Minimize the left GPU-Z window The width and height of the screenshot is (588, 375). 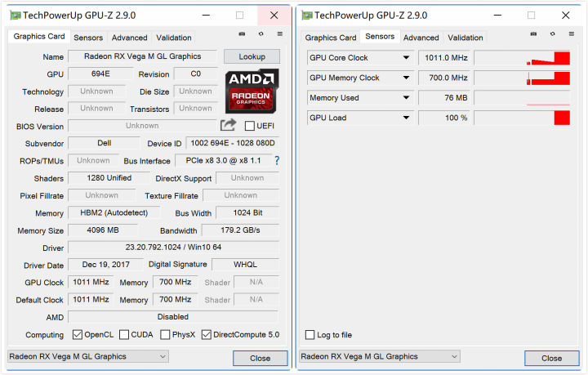pos(206,16)
